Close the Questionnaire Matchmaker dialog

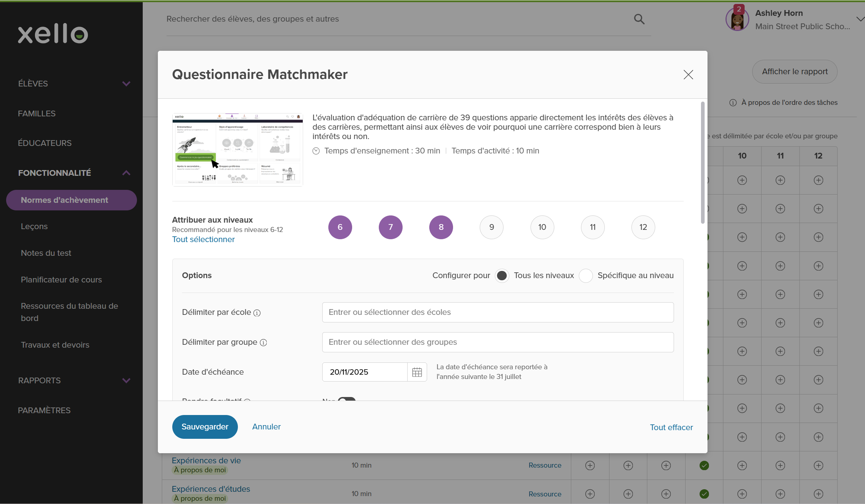pyautogui.click(x=688, y=75)
